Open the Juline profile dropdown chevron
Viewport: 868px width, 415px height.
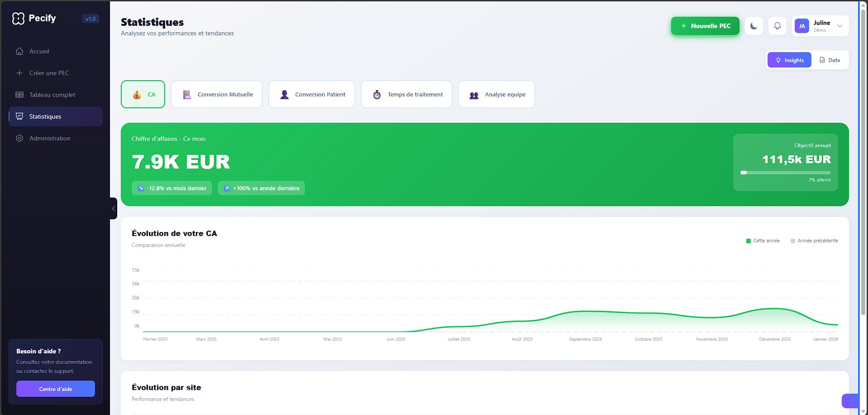[x=839, y=26]
